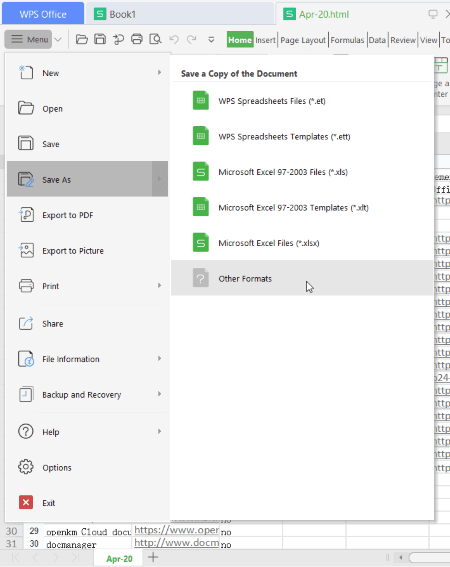Image resolution: width=450 pixels, height=567 pixels.
Task: Click the Save disk icon in toolbar
Action: point(100,39)
